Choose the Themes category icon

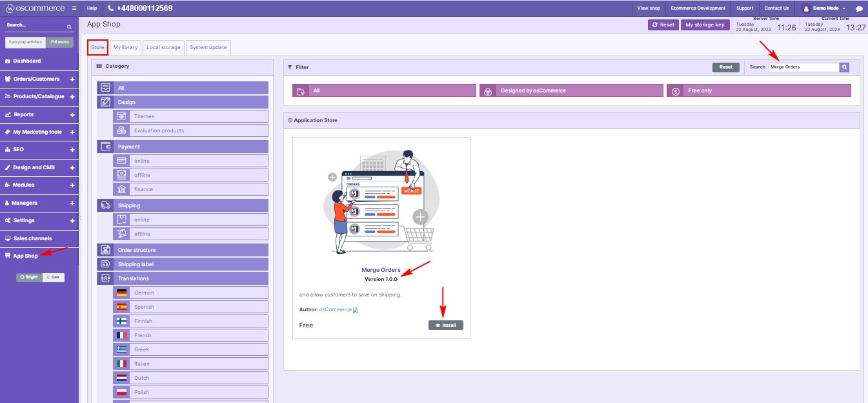tap(121, 116)
